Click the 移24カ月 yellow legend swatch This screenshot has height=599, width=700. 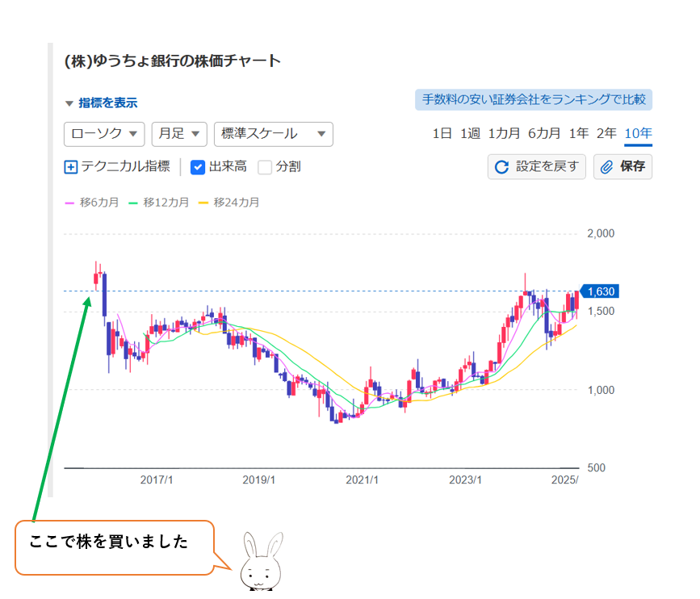(203, 203)
